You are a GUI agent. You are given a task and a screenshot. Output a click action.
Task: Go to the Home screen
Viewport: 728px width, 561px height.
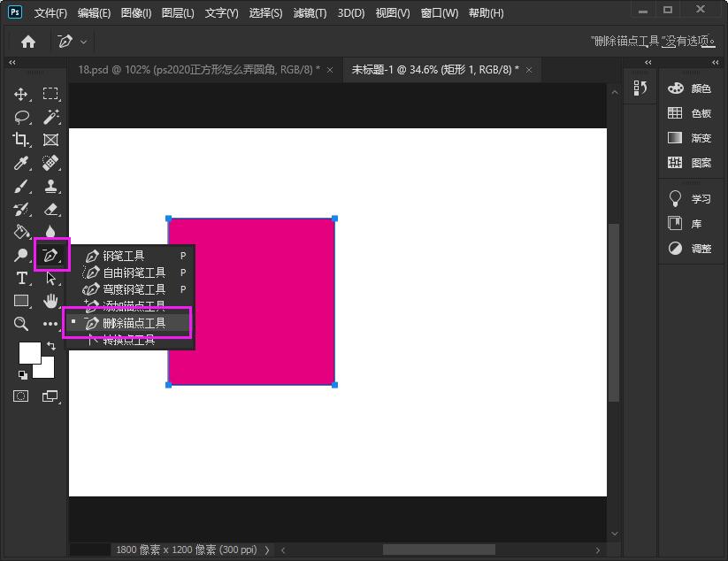(27, 42)
